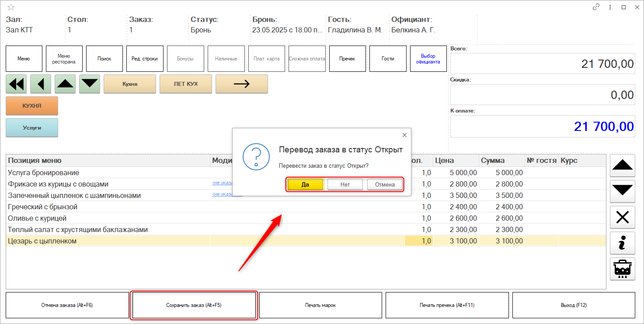Move order line down with large arrow
Screen dimensions: 644x324
tap(623, 191)
